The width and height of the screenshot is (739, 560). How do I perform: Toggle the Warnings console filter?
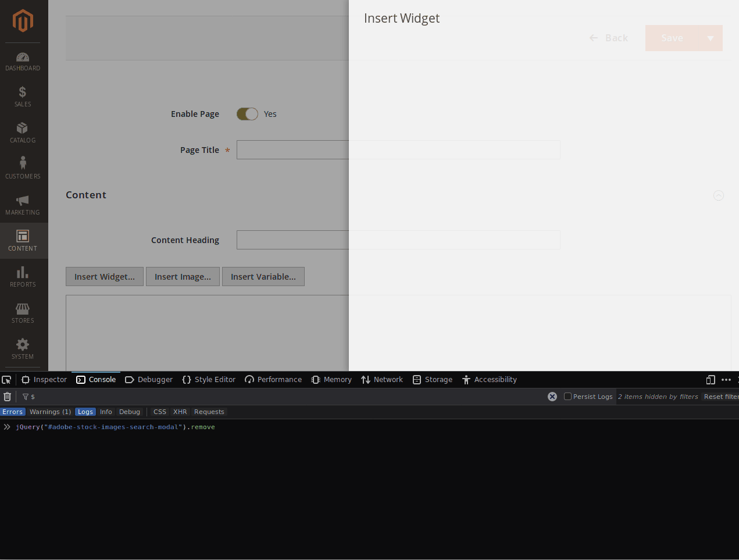click(50, 412)
